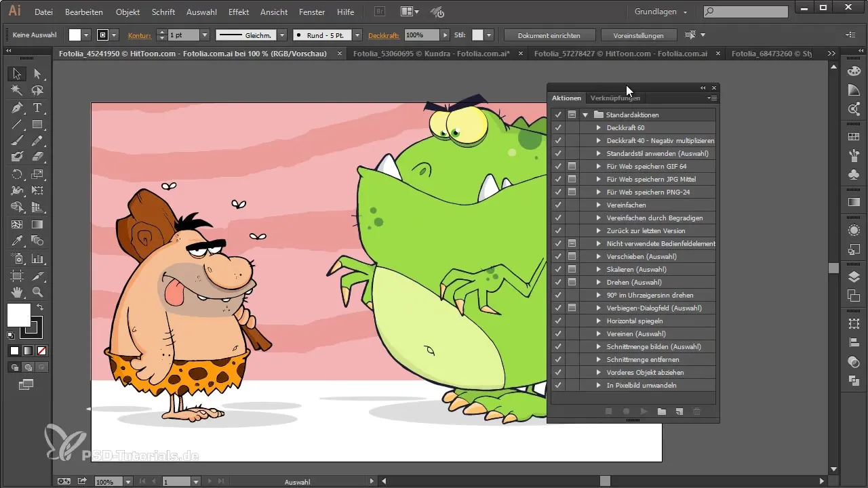
Task: Select the Type tool
Action: (37, 107)
